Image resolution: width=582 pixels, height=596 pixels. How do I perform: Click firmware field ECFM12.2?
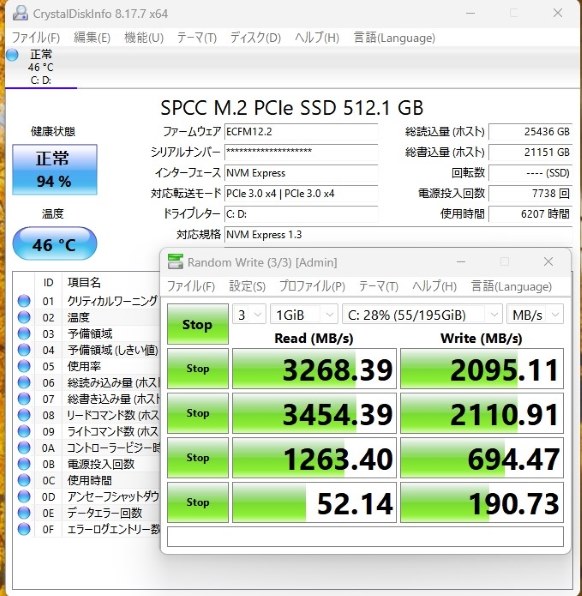click(301, 132)
